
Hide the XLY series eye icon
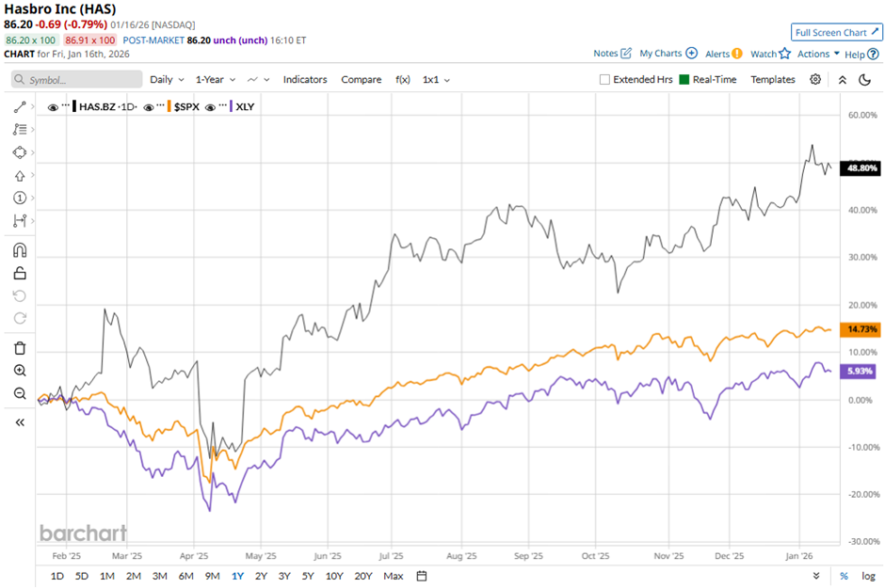click(x=210, y=107)
